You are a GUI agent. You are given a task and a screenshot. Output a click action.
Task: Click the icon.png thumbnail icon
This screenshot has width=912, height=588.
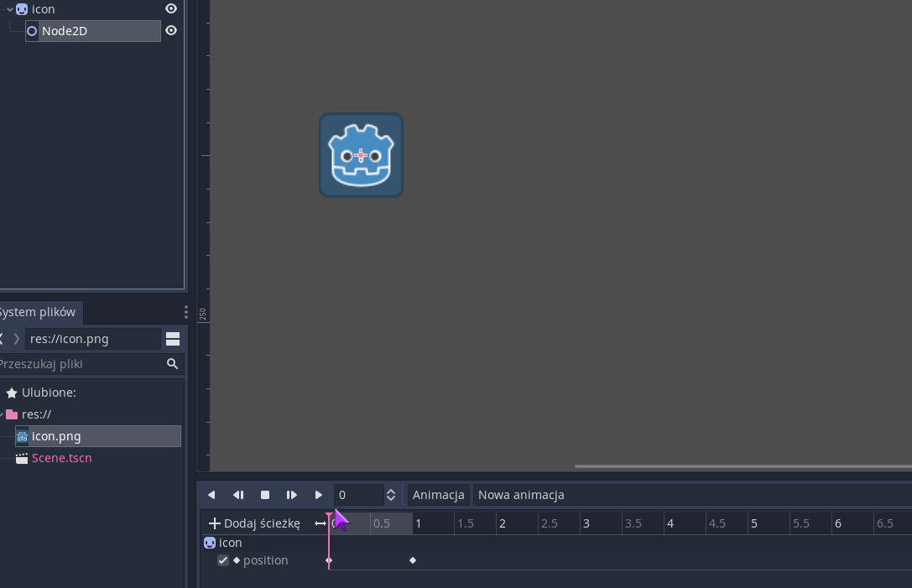click(22, 436)
